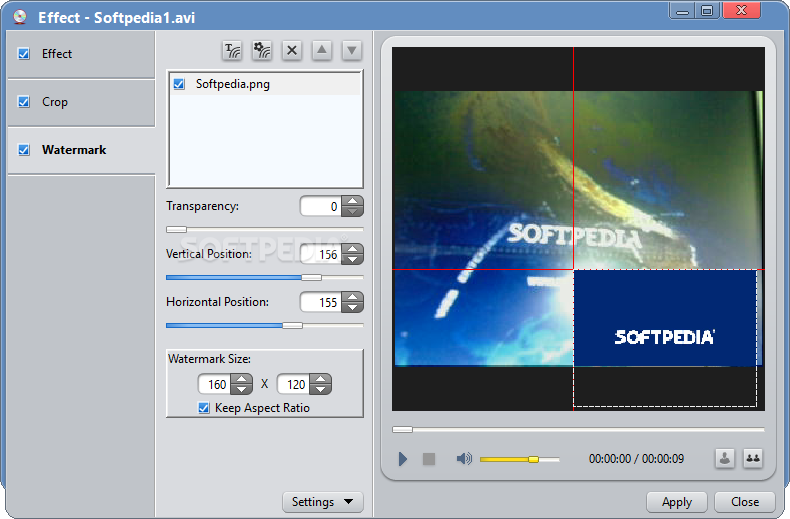This screenshot has height=519, width=790.
Task: Delete the selected watermark
Action: (292, 50)
